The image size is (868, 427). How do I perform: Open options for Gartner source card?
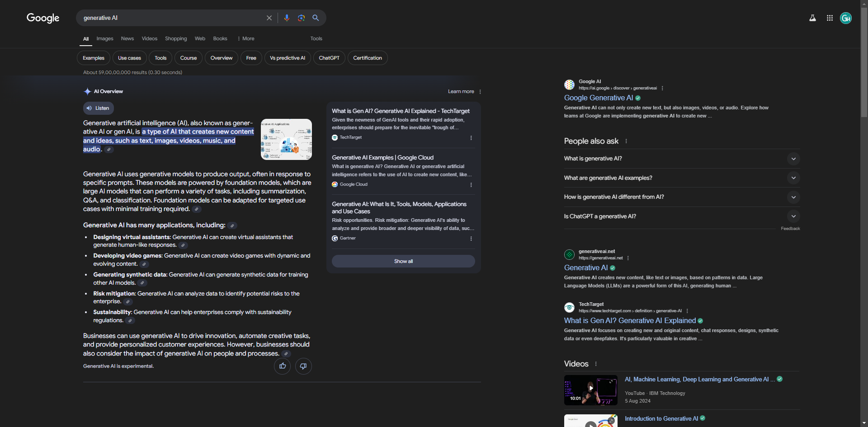471,239
